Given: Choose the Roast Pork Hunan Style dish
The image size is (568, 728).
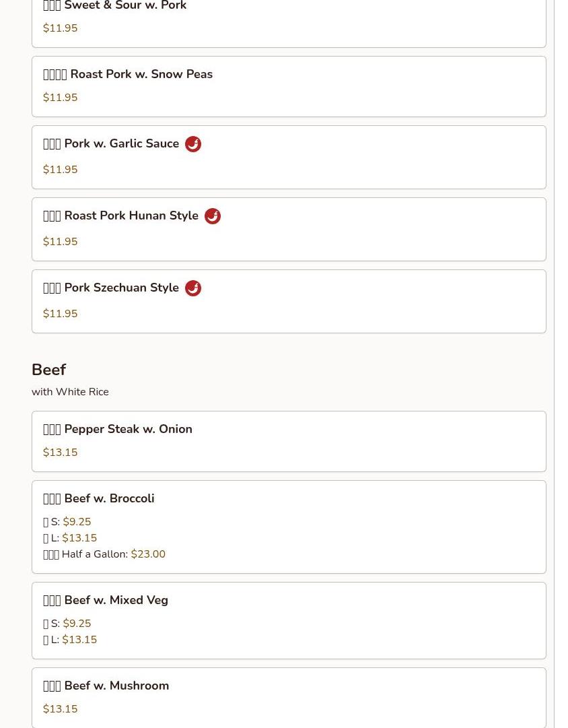Looking at the screenshot, I should (289, 229).
